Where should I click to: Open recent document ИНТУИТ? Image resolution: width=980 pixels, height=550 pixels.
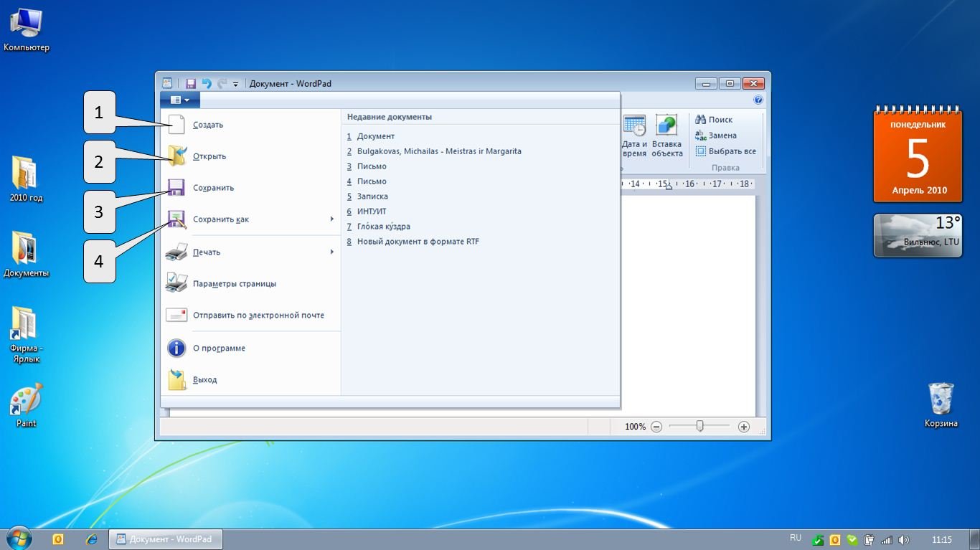click(x=371, y=212)
